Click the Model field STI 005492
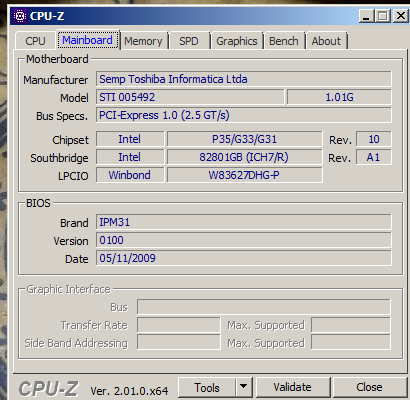410x400 pixels. coord(190,97)
